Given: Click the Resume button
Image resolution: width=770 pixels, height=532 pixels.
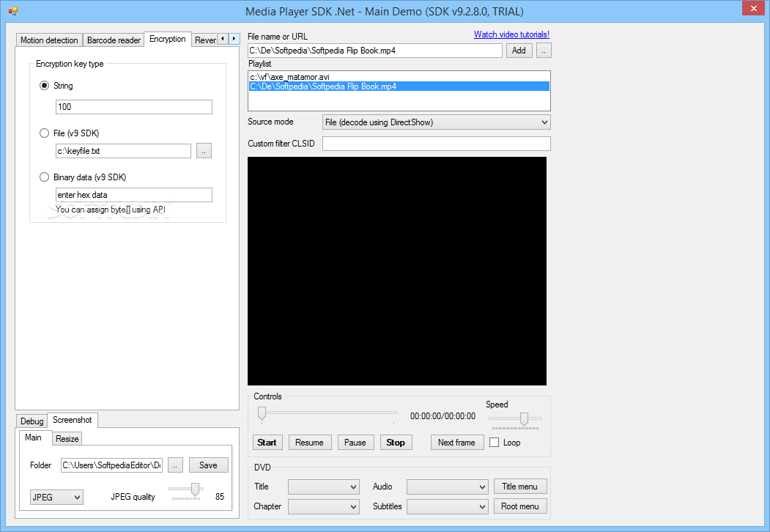Looking at the screenshot, I should (x=310, y=443).
